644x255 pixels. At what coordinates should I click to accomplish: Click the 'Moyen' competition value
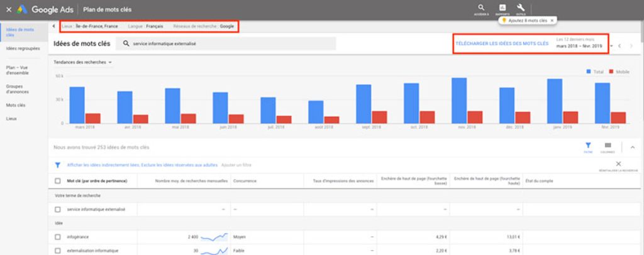[x=240, y=237]
